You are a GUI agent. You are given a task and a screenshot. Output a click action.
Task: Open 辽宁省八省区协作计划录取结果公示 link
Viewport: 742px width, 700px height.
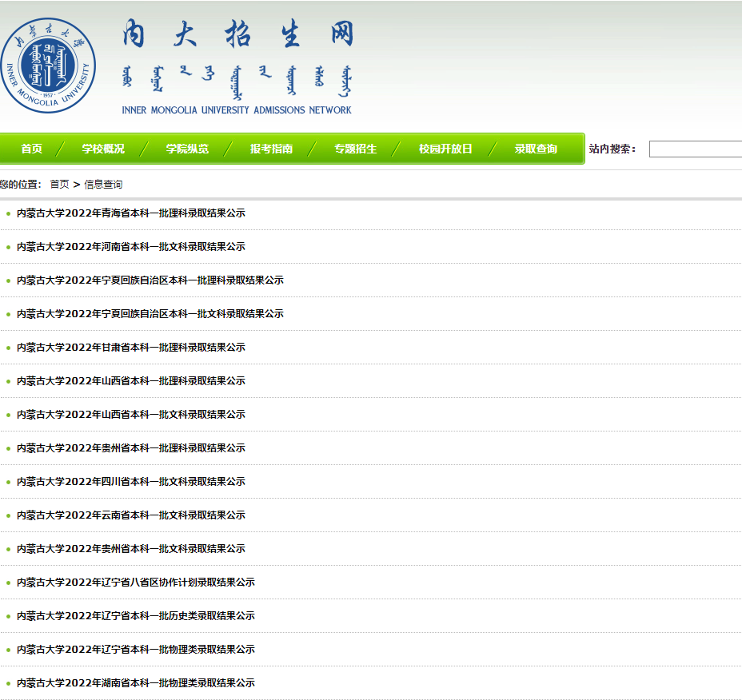pos(136,583)
